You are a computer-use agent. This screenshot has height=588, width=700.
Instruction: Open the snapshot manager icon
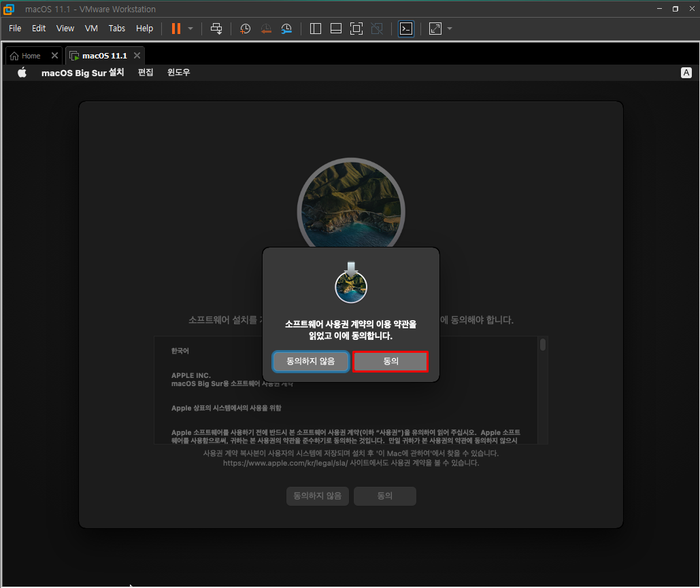[x=286, y=29]
